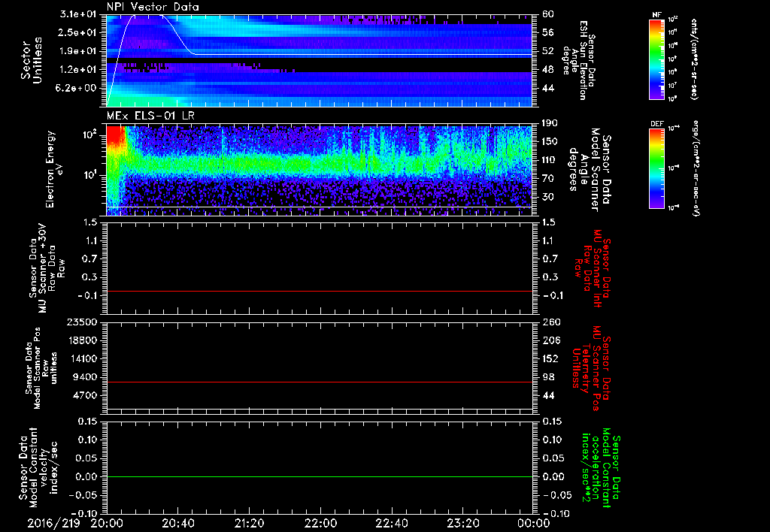Click the red high-energy burst in ELS spectrogram
This screenshot has height=532, width=770.
116,135
